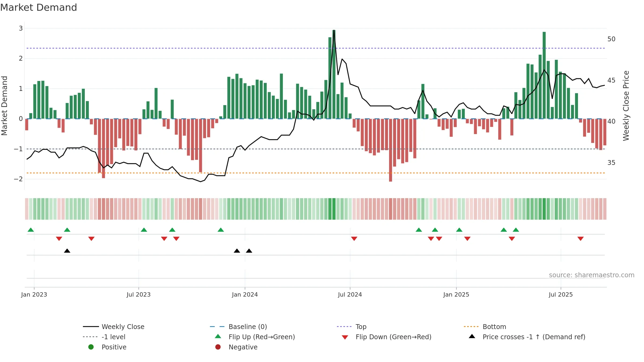The height and width of the screenshot is (362, 644).
Task: Click the red Negative legend dot
Action: click(218, 347)
